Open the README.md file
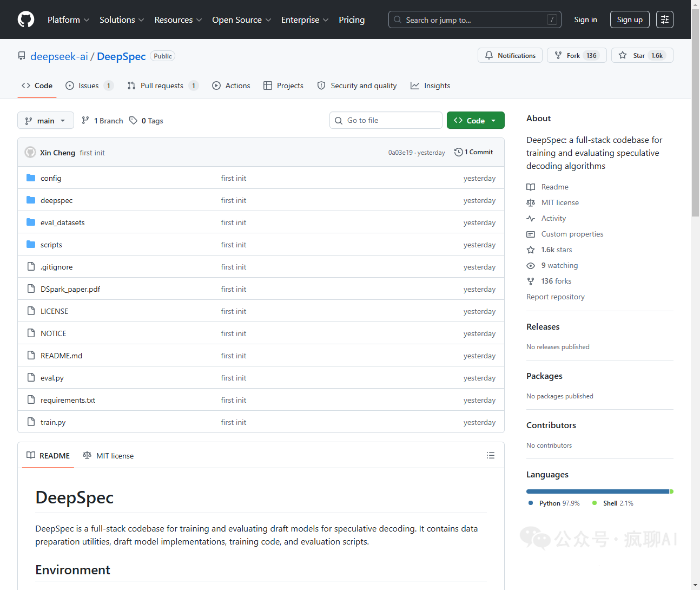 click(x=61, y=356)
